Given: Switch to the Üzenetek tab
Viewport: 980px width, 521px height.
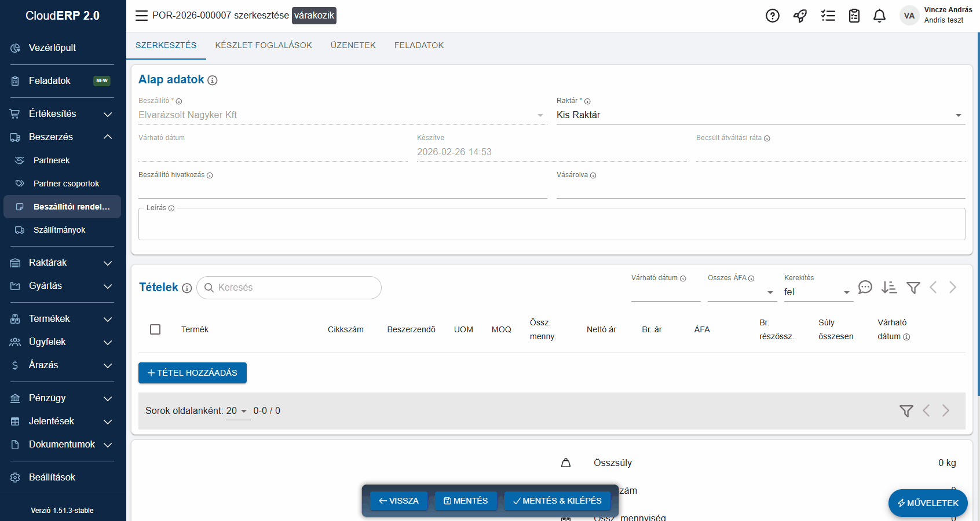Looking at the screenshot, I should click(x=353, y=45).
